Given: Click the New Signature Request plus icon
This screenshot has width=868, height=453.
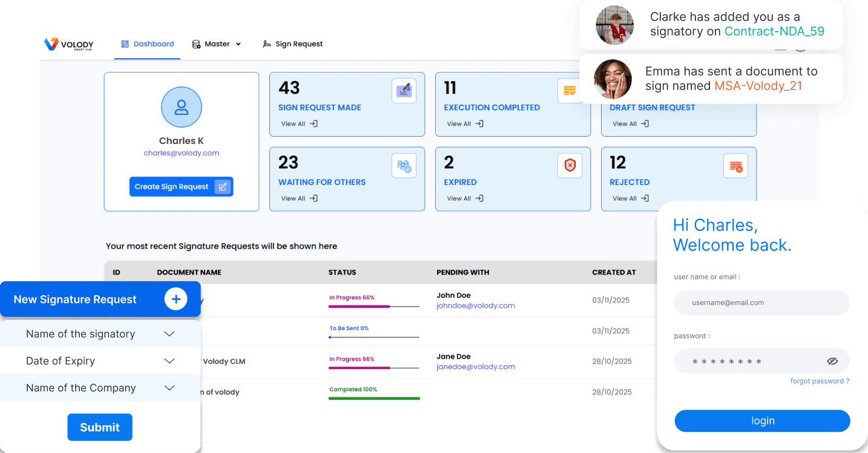Looking at the screenshot, I should pyautogui.click(x=176, y=299).
